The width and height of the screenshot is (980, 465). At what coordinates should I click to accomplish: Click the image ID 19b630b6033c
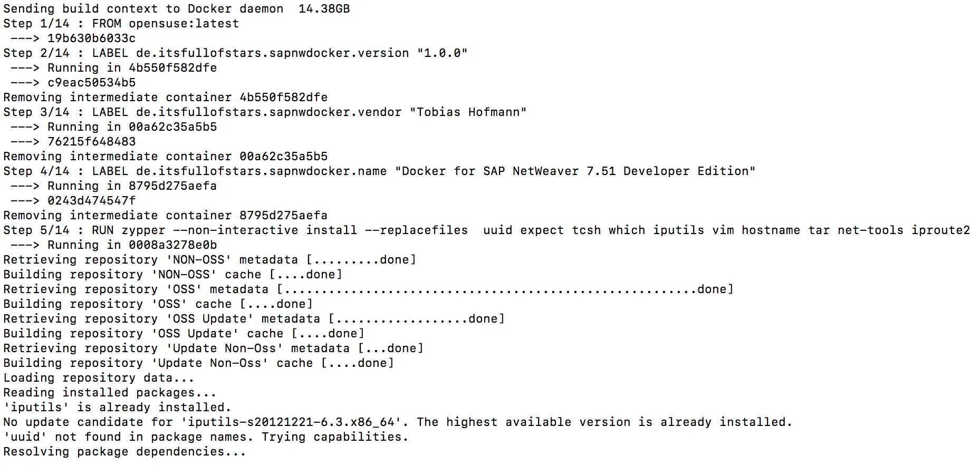pos(91,38)
